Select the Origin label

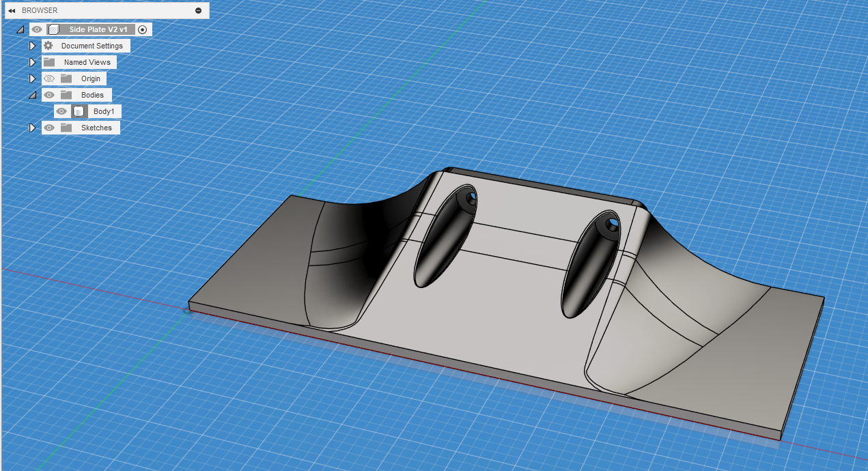(x=91, y=78)
